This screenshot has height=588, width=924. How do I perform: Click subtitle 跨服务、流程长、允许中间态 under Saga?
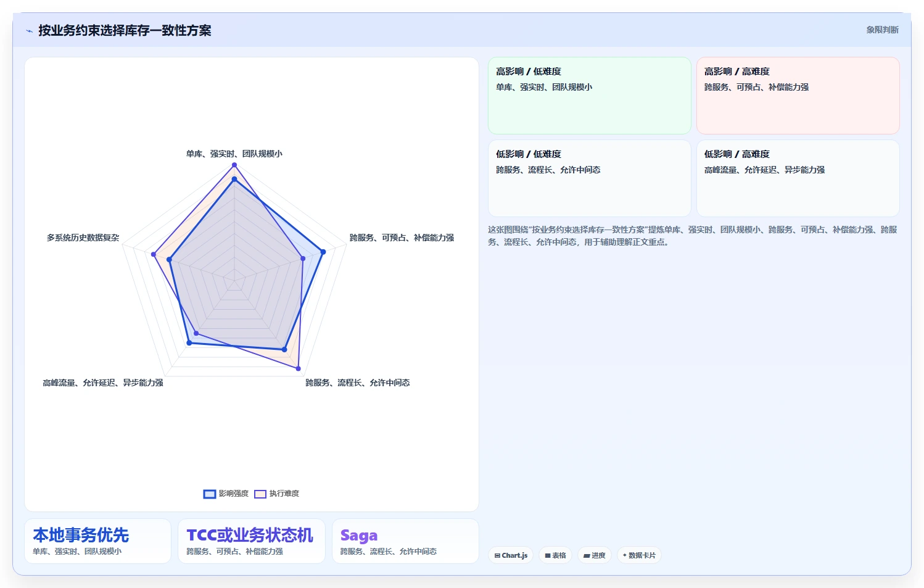coord(389,552)
